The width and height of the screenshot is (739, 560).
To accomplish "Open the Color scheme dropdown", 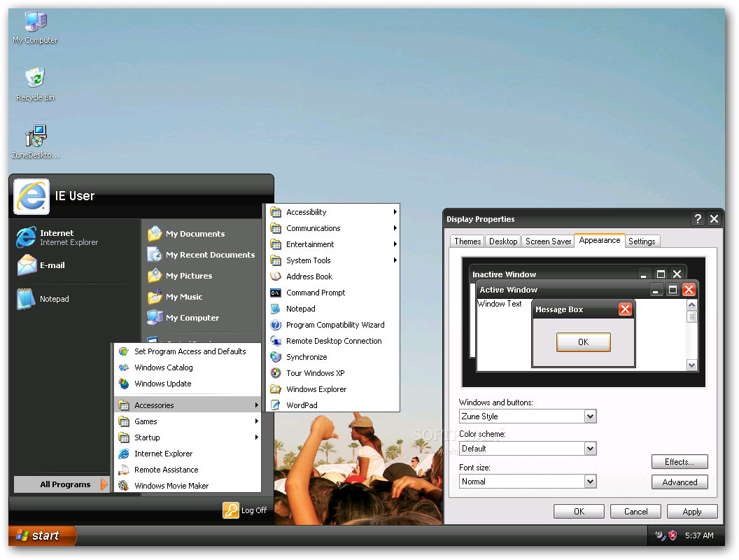I will 590,448.
